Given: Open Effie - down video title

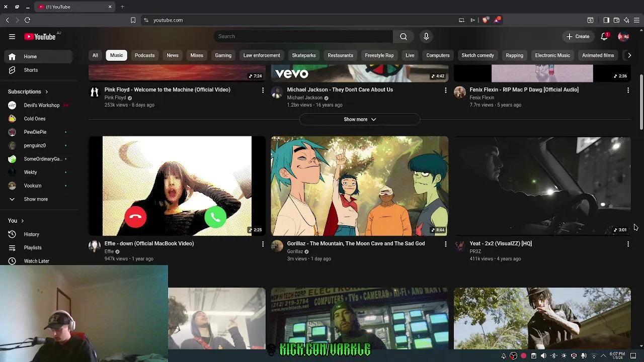Looking at the screenshot, I should (x=149, y=243).
